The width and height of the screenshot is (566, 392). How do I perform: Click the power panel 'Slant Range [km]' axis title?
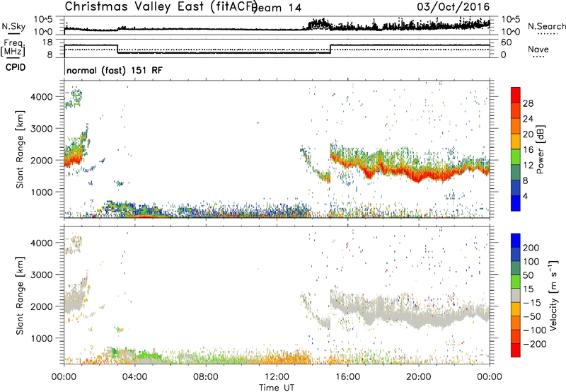pos(20,149)
